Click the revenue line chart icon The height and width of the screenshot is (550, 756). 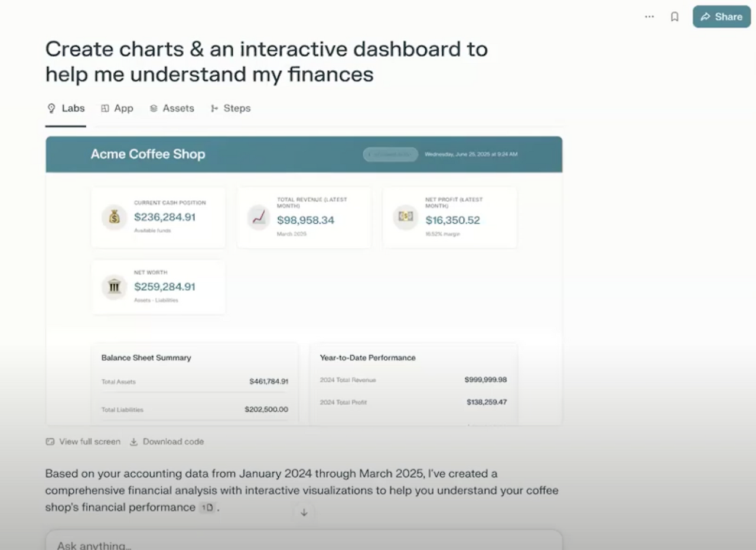[259, 217]
